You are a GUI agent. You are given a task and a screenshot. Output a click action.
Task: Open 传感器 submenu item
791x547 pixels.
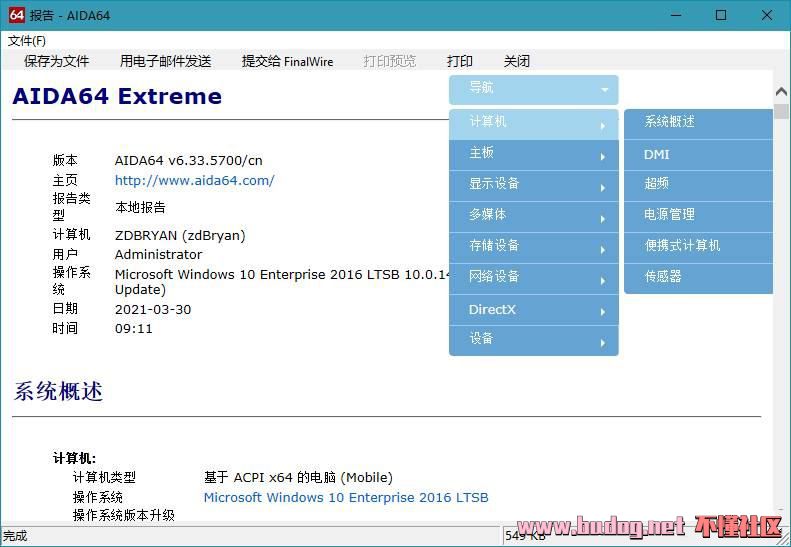[698, 279]
